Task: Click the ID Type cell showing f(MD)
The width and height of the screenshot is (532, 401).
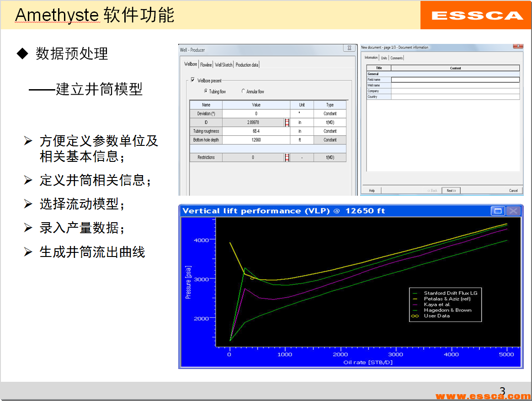Action: (330, 123)
